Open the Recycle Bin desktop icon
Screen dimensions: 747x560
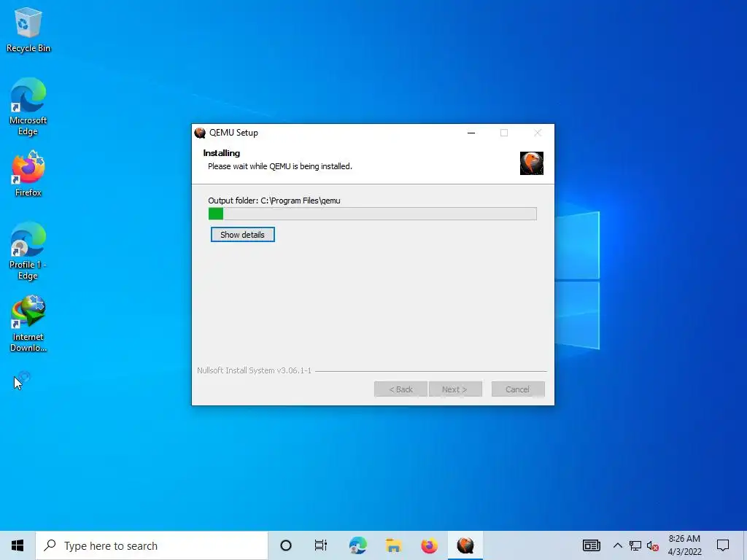(28, 29)
